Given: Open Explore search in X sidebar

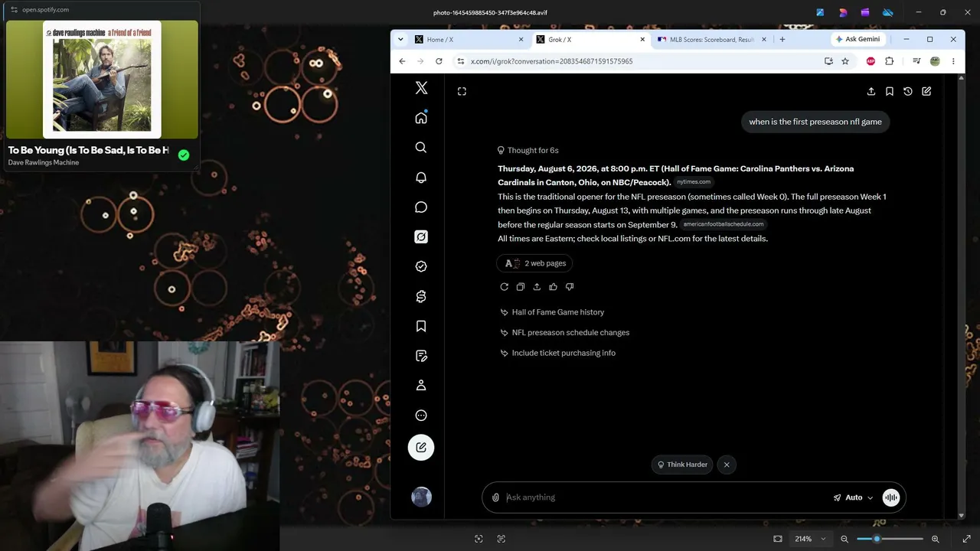Looking at the screenshot, I should click(x=421, y=148).
